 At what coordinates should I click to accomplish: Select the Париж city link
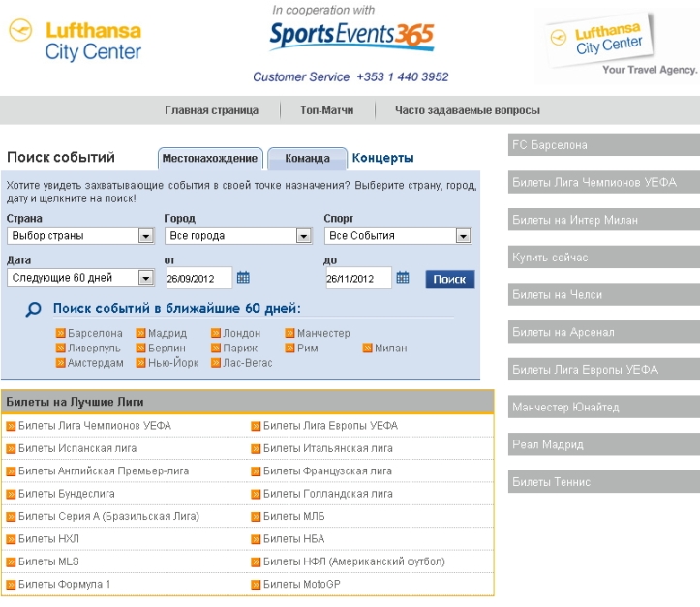coord(240,349)
